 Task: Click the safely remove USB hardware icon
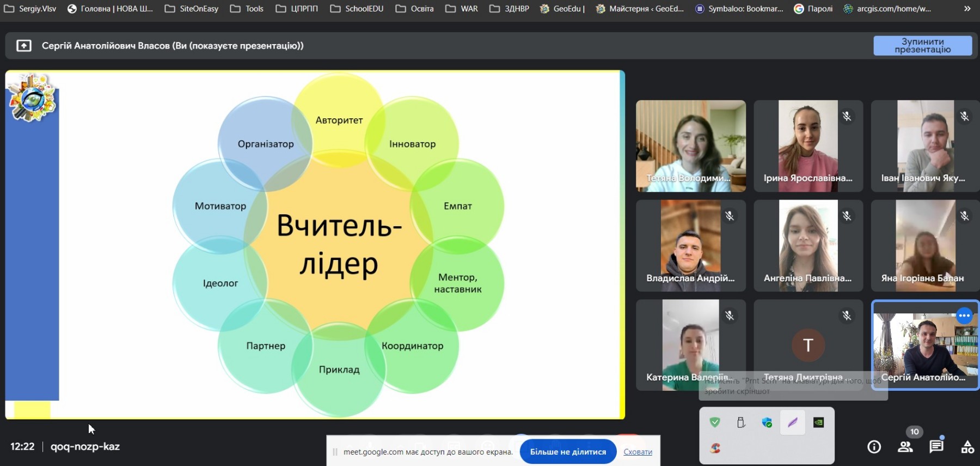[741, 422]
